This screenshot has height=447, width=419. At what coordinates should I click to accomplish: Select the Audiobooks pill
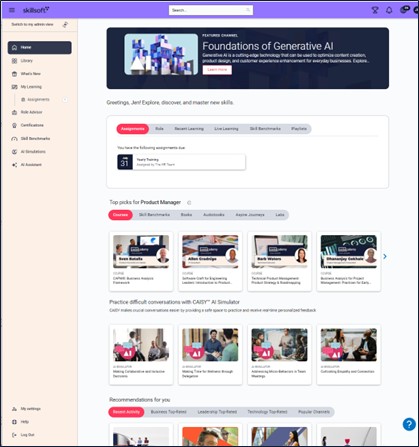(214, 215)
